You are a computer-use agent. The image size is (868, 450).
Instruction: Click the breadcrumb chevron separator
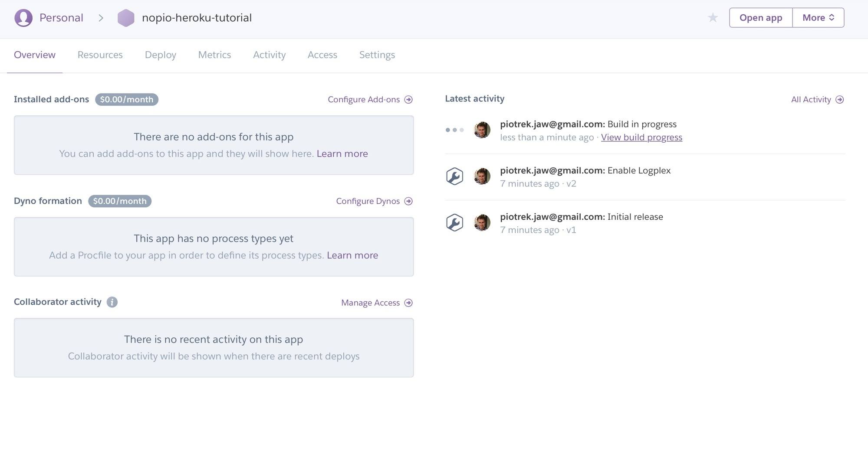pos(101,18)
